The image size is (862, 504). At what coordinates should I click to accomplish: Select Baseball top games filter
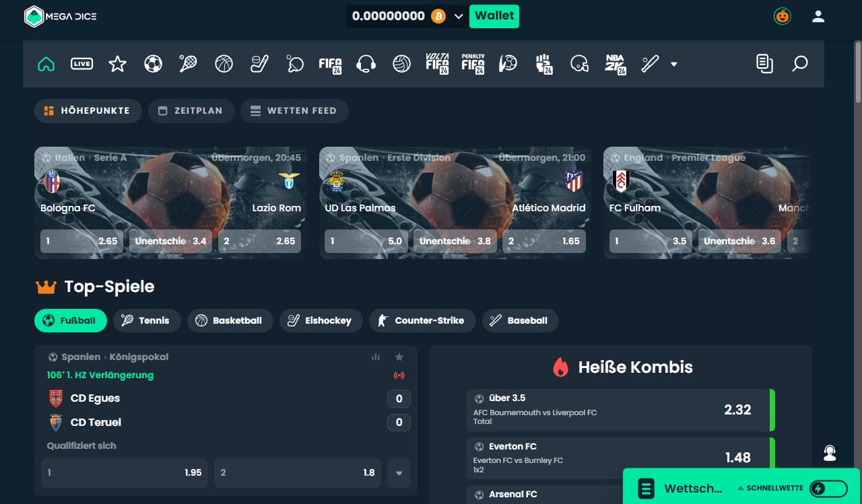[x=520, y=321]
